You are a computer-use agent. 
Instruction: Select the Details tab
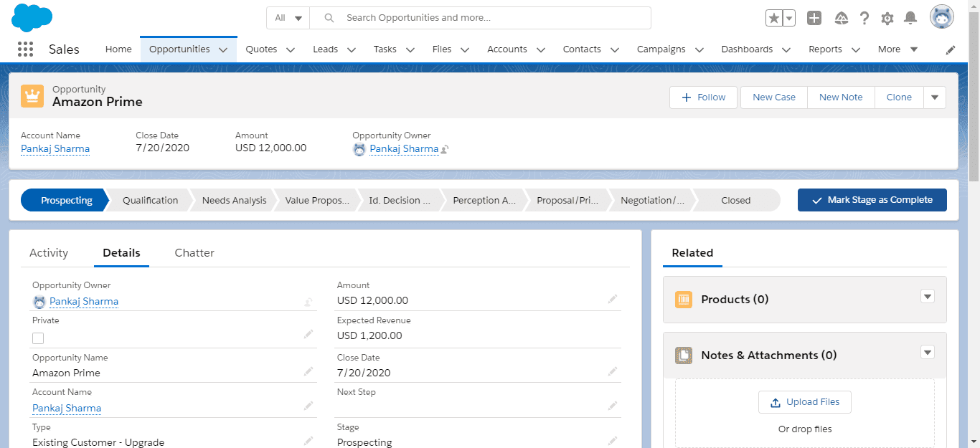pyautogui.click(x=121, y=253)
